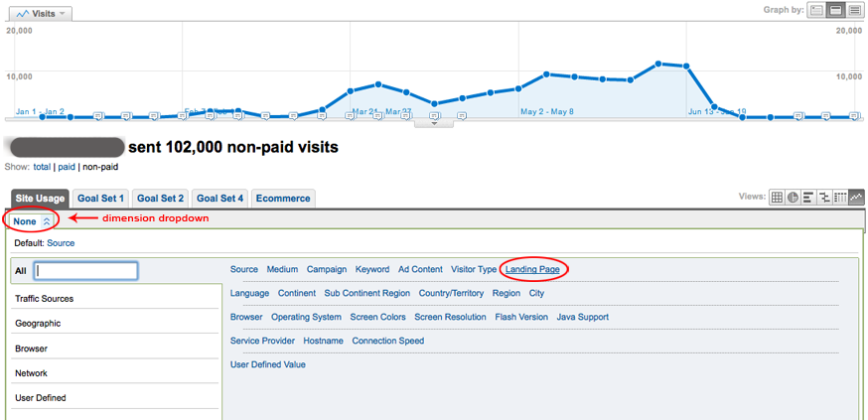Select Traffic Sources category in list

pos(44,298)
